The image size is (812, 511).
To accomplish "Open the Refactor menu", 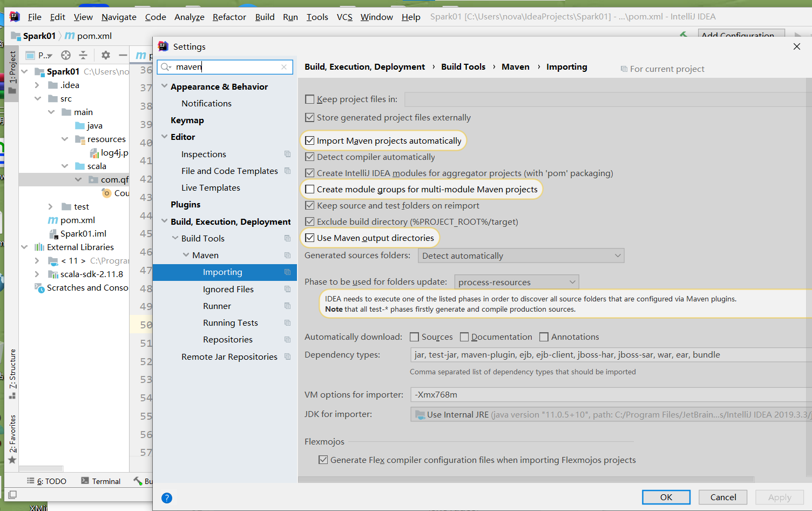I will point(229,17).
